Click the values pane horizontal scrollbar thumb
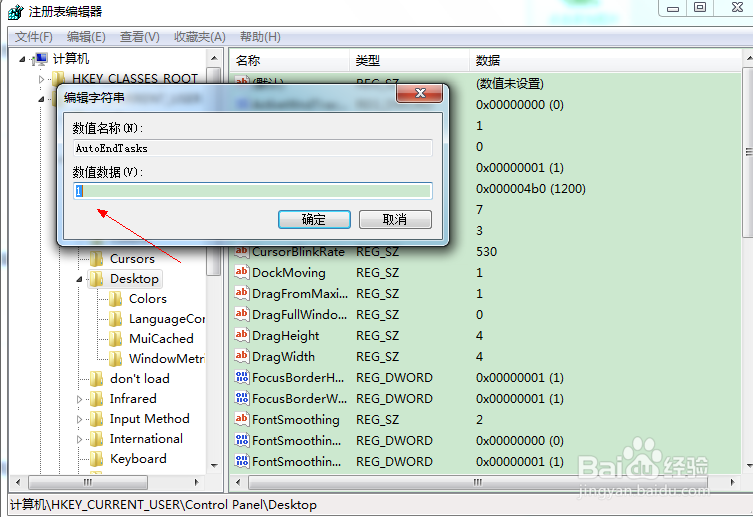This screenshot has width=753, height=517. click(x=477, y=482)
